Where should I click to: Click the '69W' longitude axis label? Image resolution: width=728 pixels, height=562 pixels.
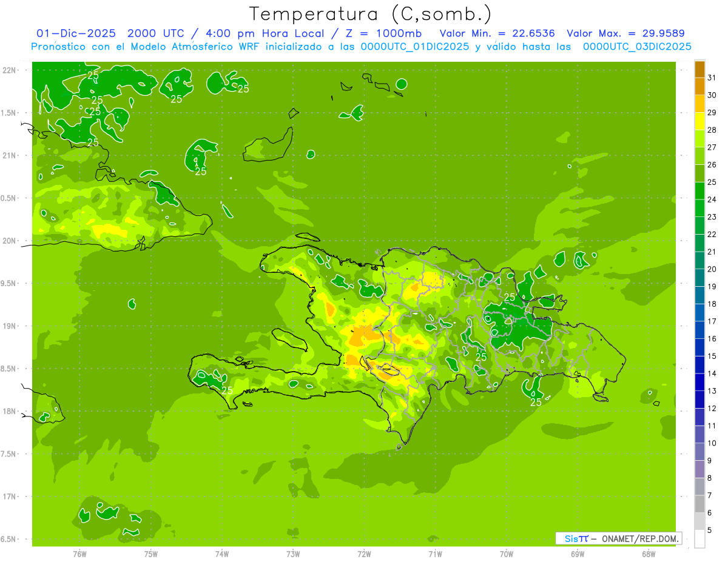[578, 554]
